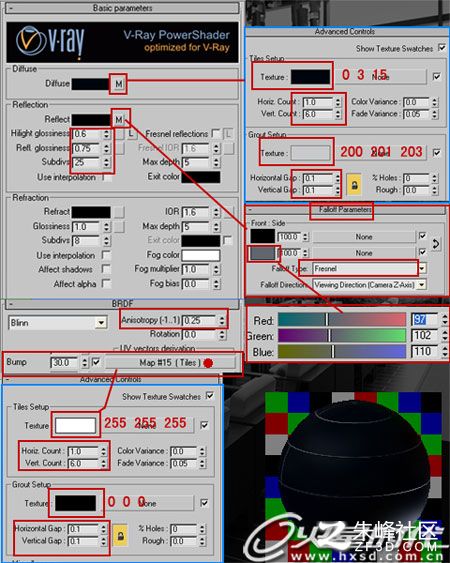
Task: Collapse the lower Advanced Controls rollout
Action: click(x=111, y=380)
